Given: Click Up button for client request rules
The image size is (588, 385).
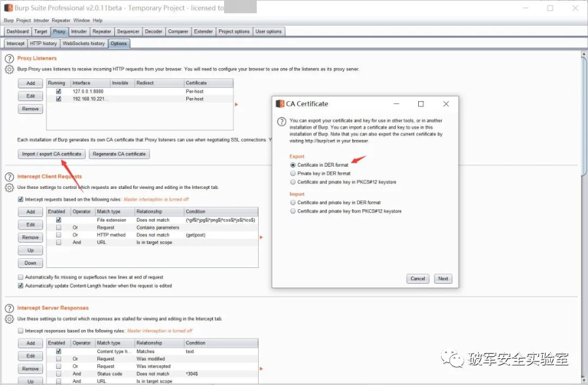Looking at the screenshot, I should (x=30, y=250).
